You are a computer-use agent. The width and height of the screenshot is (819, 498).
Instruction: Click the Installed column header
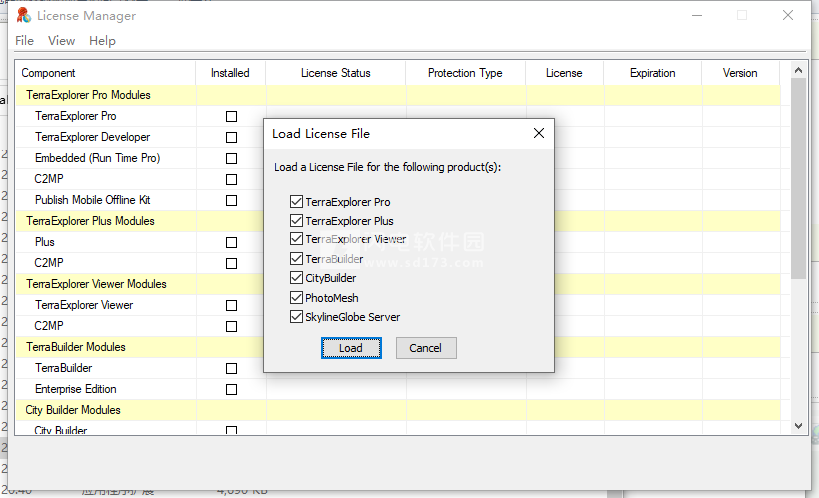coord(230,73)
